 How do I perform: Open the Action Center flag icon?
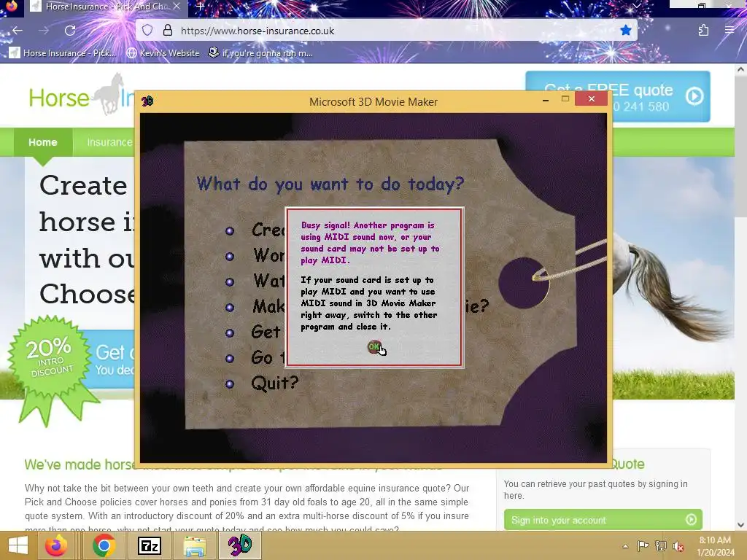point(643,546)
